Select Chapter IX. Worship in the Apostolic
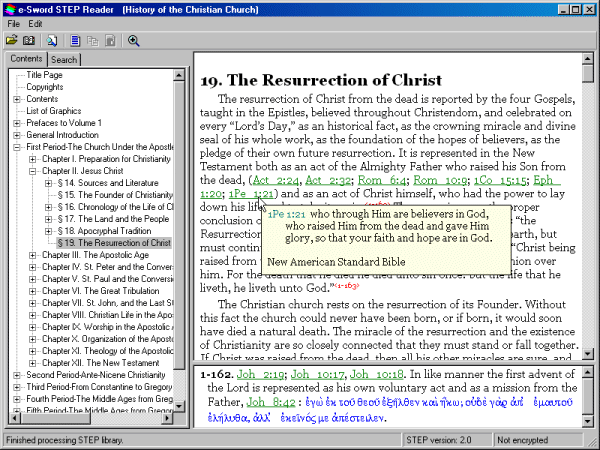The width and height of the screenshot is (600, 450). click(x=108, y=327)
